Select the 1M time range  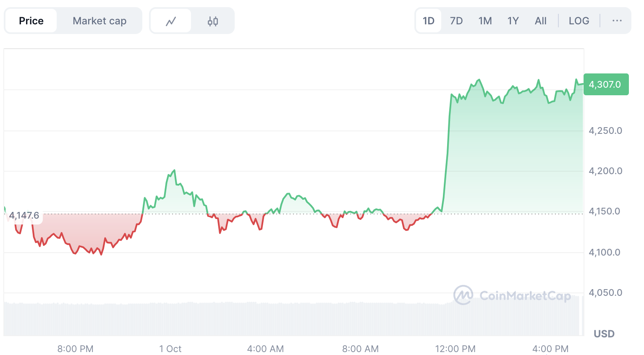click(485, 21)
